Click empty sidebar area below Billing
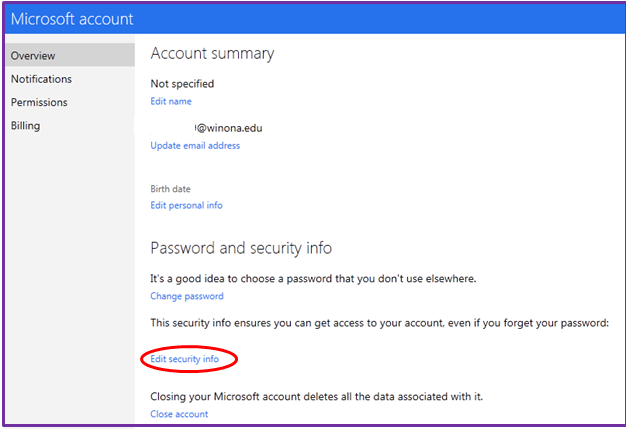 pyautogui.click(x=68, y=280)
